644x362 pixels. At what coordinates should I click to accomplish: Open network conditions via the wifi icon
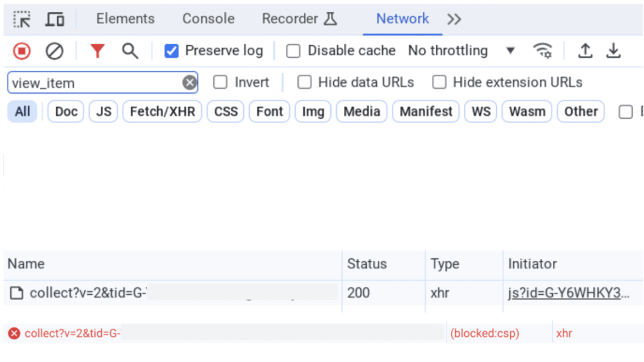click(x=543, y=50)
